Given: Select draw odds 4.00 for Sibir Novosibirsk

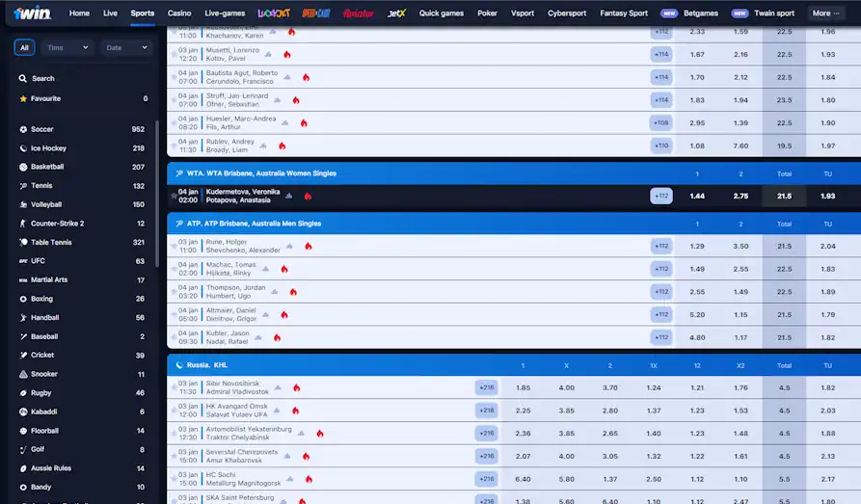Looking at the screenshot, I should pos(566,387).
